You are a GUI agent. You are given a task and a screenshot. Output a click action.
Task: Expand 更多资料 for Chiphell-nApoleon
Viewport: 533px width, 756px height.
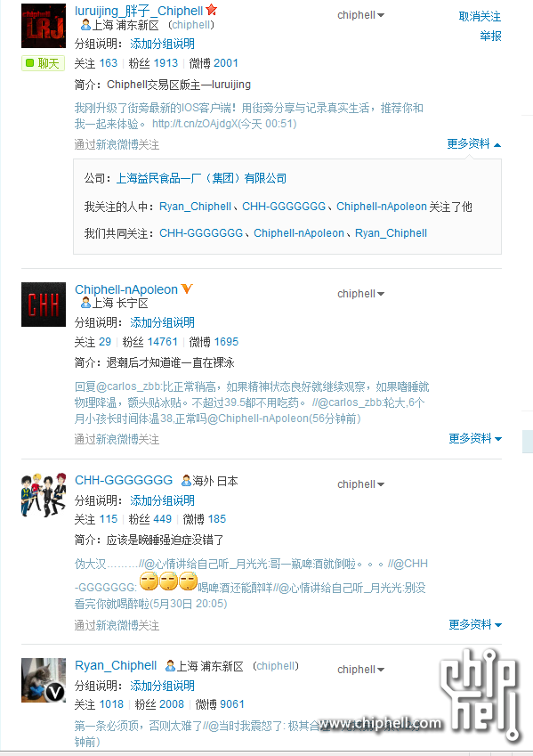point(475,438)
